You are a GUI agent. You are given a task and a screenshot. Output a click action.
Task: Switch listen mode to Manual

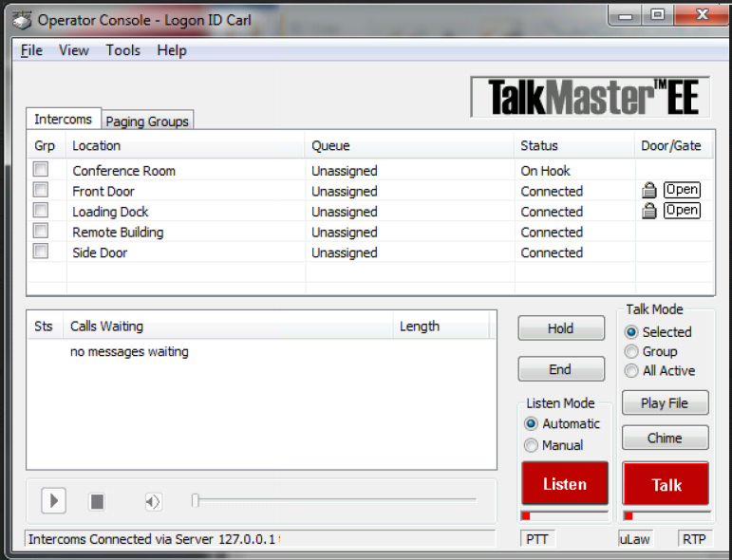(532, 445)
